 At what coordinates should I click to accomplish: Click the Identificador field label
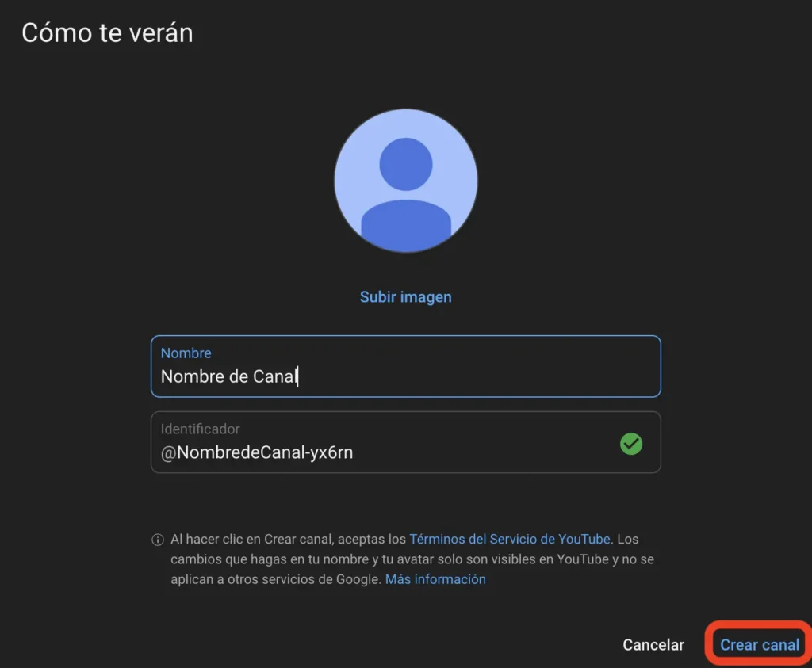(200, 429)
